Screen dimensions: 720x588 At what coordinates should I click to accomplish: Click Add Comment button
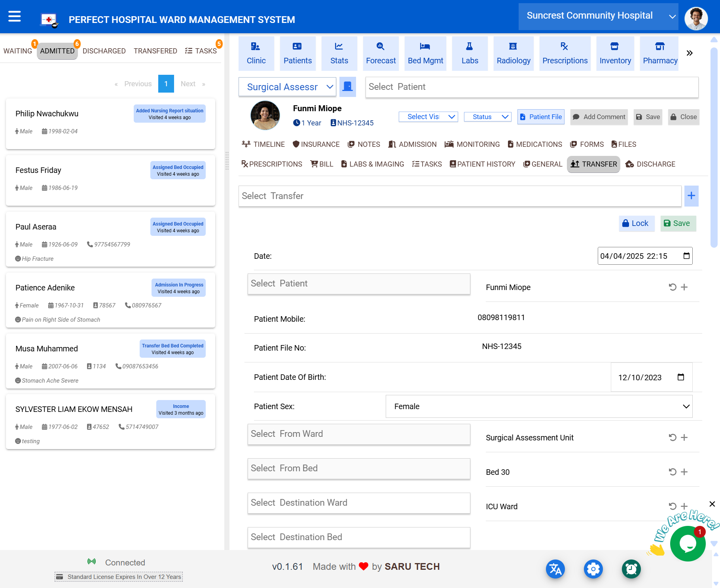[x=599, y=117]
